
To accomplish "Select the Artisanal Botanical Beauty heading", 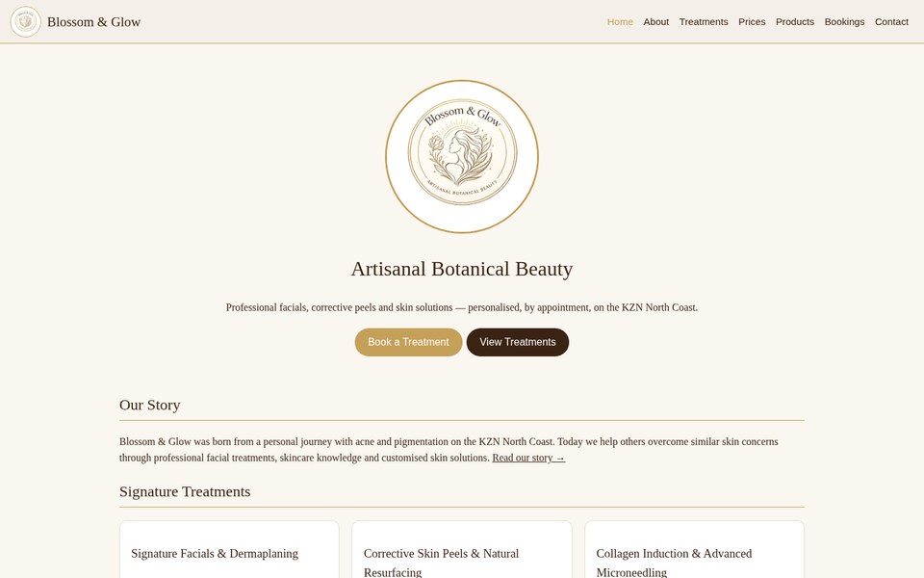I will coord(462,269).
